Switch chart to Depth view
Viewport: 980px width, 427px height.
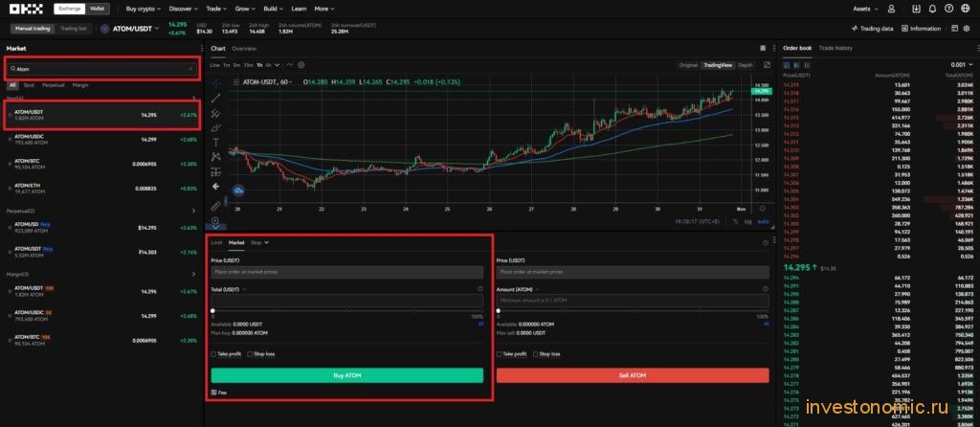click(746, 65)
